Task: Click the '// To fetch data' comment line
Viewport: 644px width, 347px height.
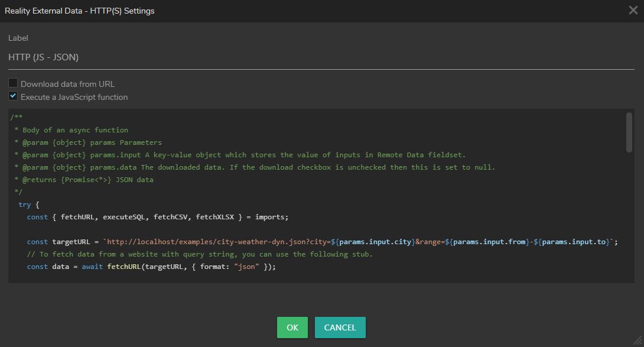Action: pos(200,254)
